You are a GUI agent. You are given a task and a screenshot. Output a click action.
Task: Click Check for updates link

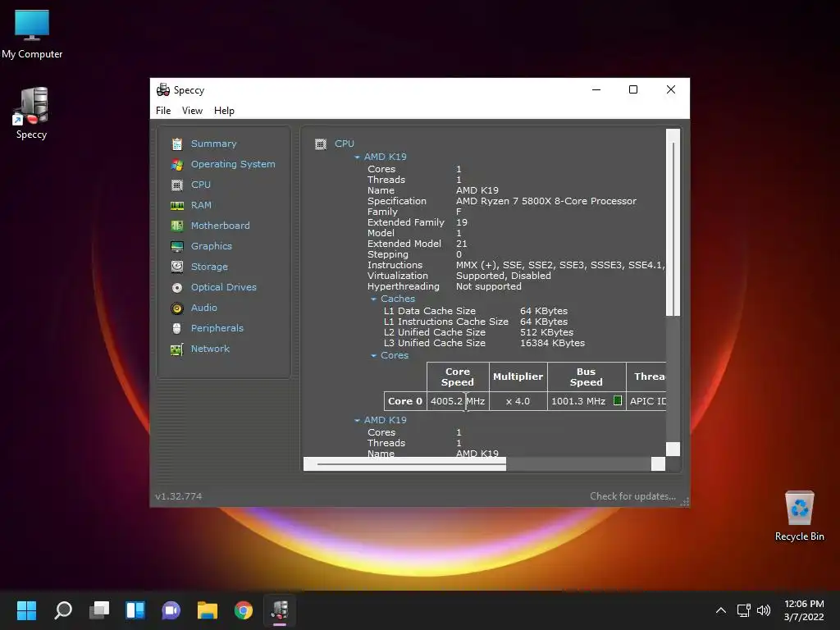(x=632, y=496)
